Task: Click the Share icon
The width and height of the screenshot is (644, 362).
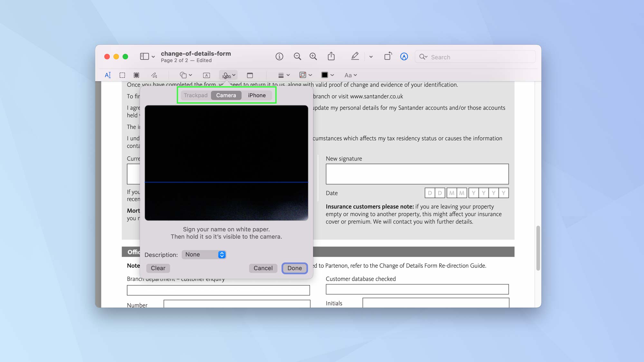Action: pos(331,56)
